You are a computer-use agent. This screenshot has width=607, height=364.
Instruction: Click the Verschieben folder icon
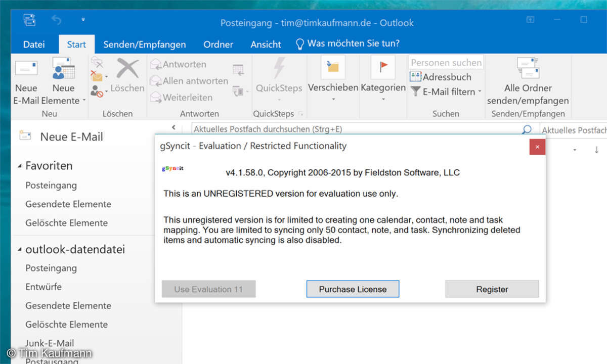pos(333,67)
